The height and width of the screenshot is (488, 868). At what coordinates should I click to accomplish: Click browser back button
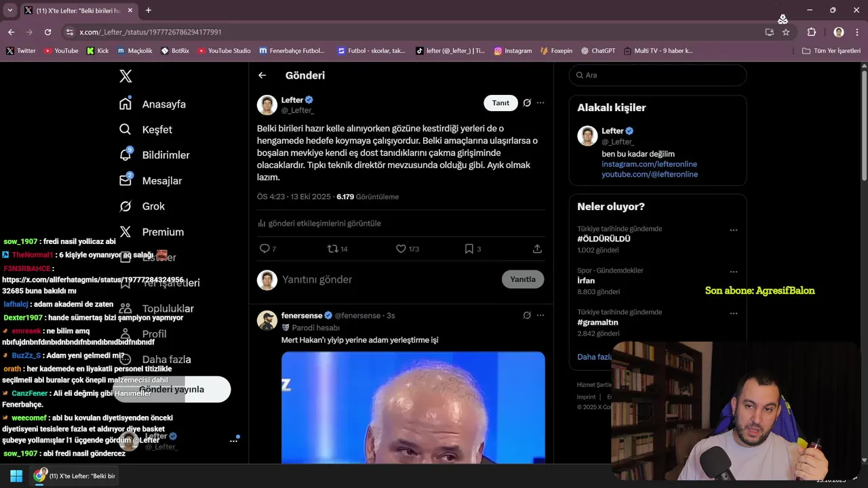click(11, 32)
